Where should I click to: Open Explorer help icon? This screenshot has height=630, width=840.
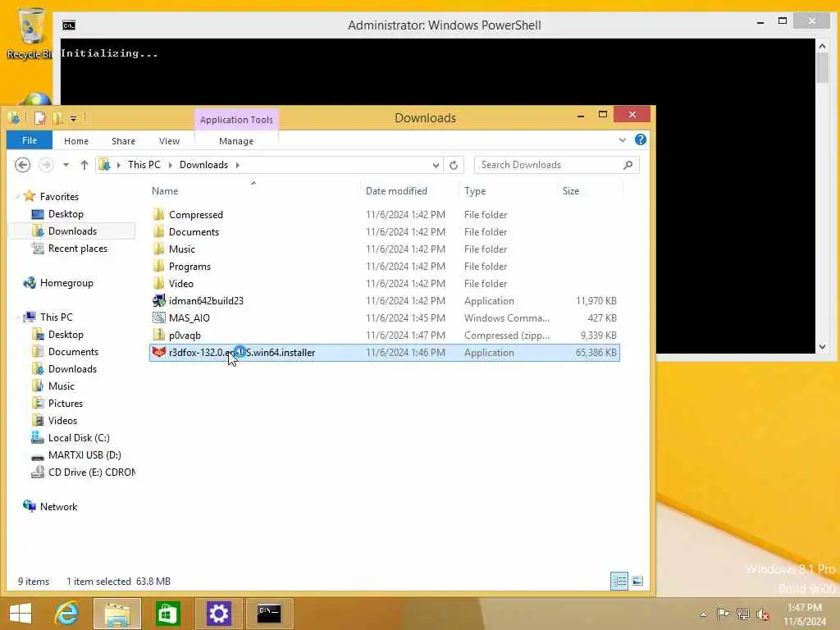coord(640,139)
